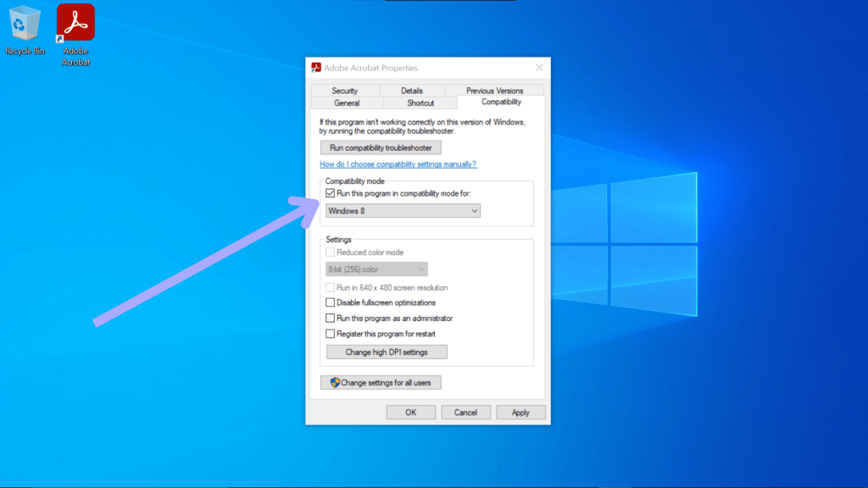The width and height of the screenshot is (868, 488).
Task: Switch to the General tab
Action: [x=346, y=102]
